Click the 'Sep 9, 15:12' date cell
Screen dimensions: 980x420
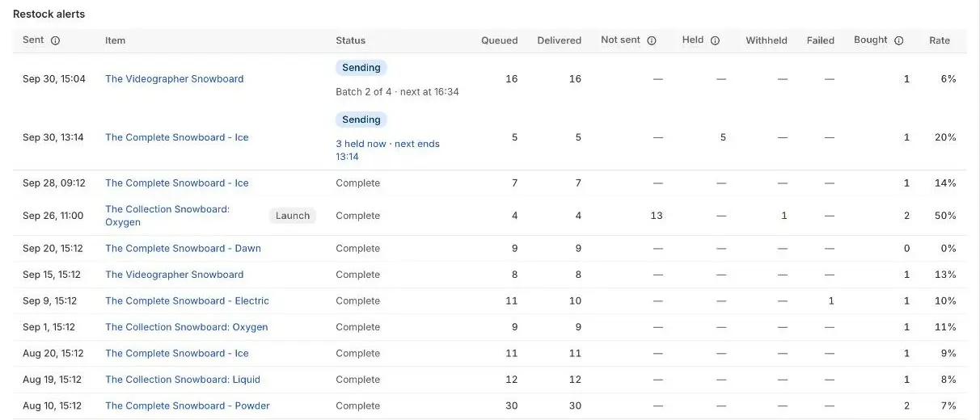click(x=49, y=301)
